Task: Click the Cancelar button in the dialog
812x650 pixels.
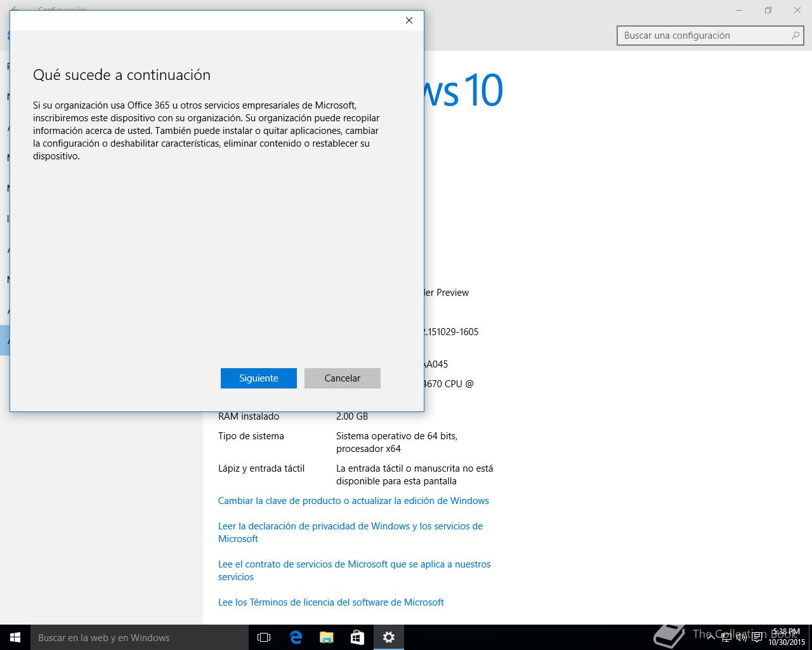Action: 343,378
